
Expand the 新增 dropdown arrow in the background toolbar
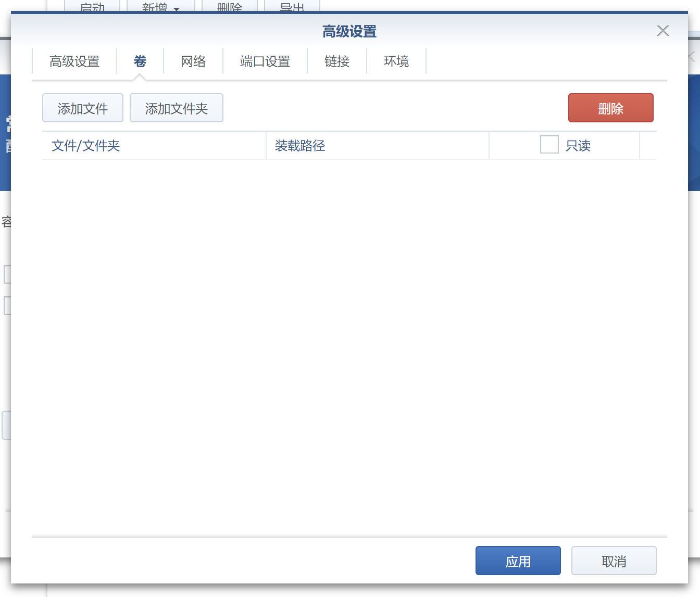click(177, 8)
